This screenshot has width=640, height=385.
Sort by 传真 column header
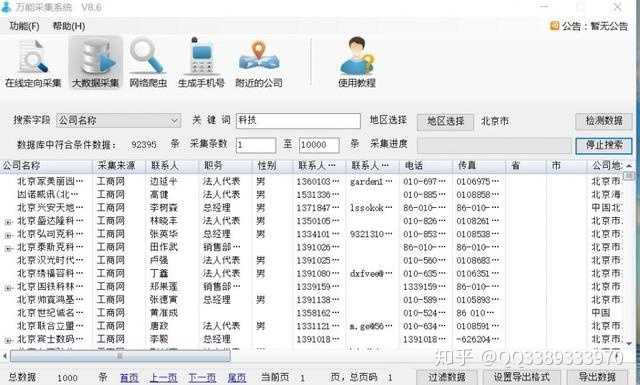click(479, 166)
